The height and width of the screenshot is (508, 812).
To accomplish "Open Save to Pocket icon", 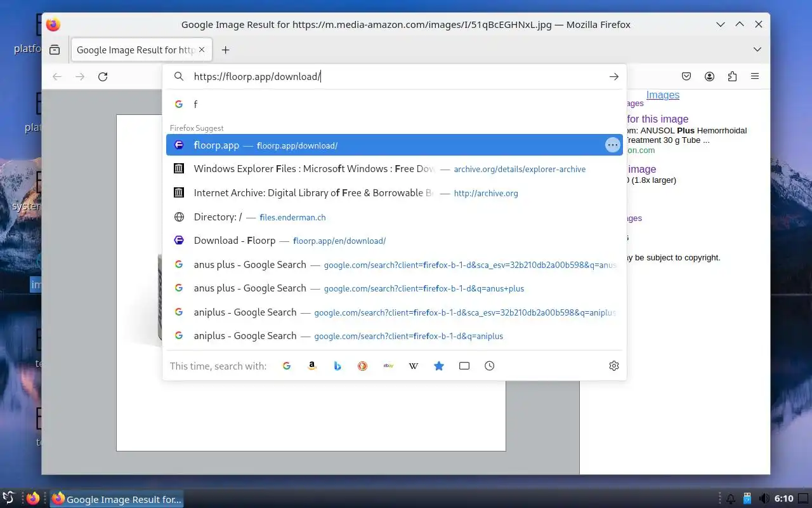I will 686,76.
